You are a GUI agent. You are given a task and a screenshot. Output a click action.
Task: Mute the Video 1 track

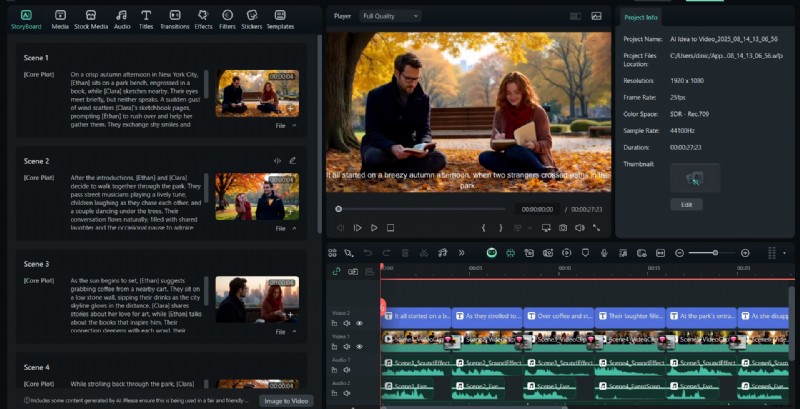(347, 347)
